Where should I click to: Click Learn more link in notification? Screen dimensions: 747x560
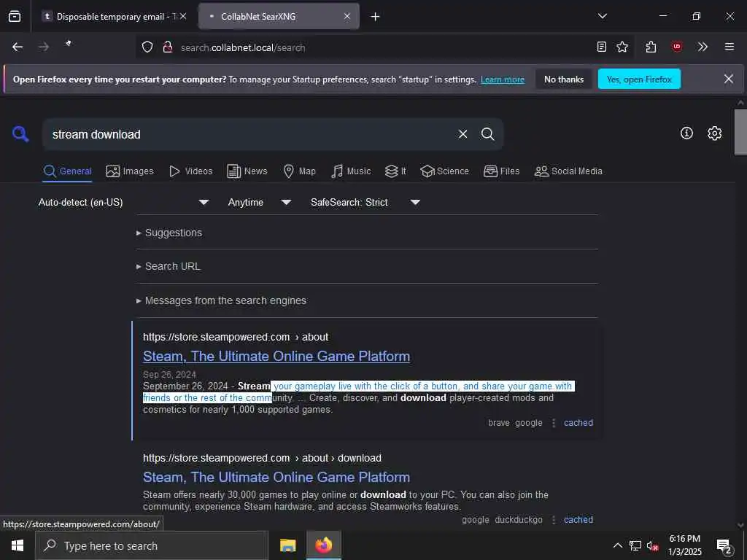coord(503,79)
